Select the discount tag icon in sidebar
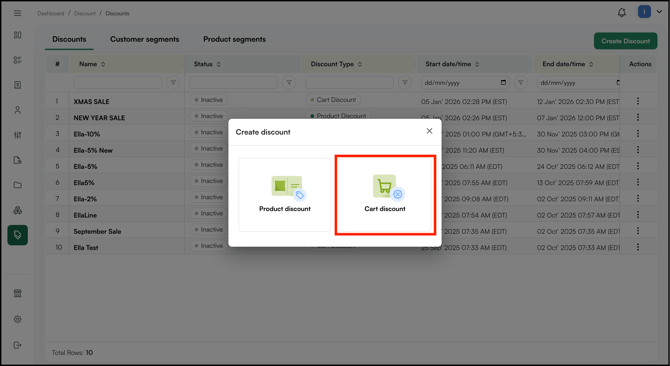Image resolution: width=670 pixels, height=366 pixels. tap(18, 235)
